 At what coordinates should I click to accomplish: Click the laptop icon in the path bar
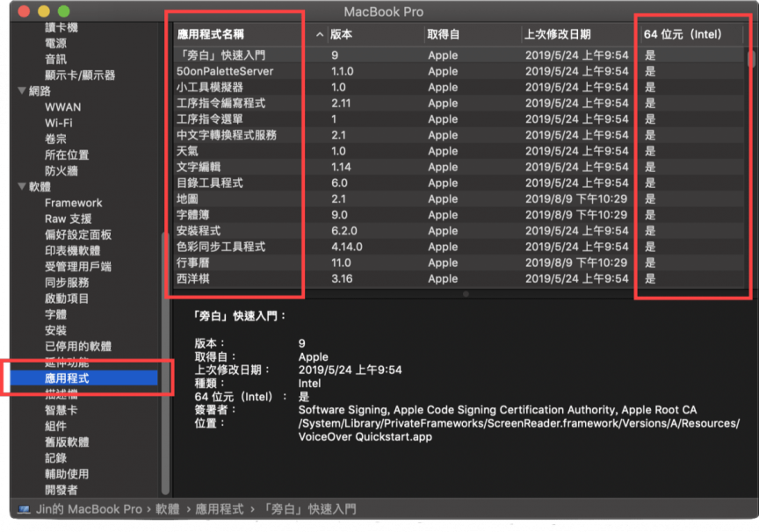pyautogui.click(x=25, y=509)
